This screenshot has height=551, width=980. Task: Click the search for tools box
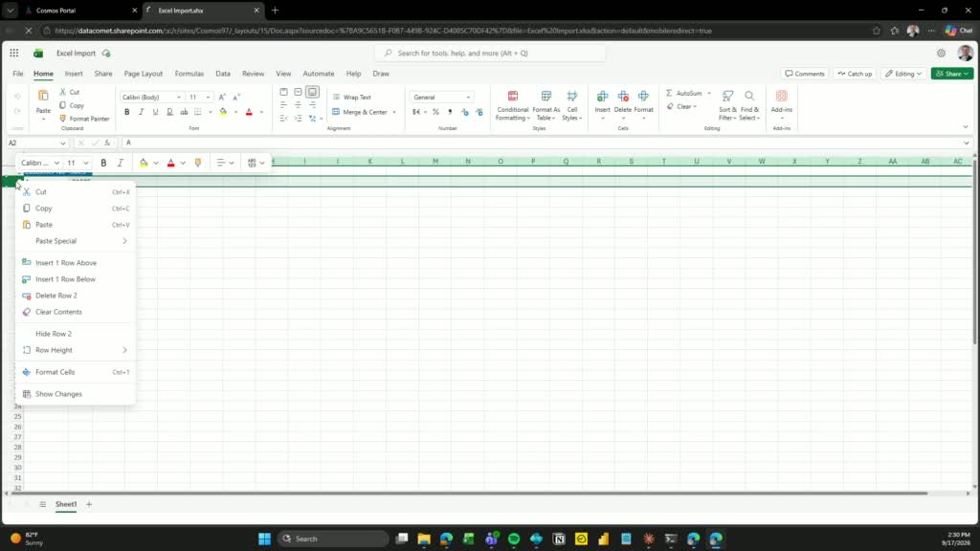point(490,54)
